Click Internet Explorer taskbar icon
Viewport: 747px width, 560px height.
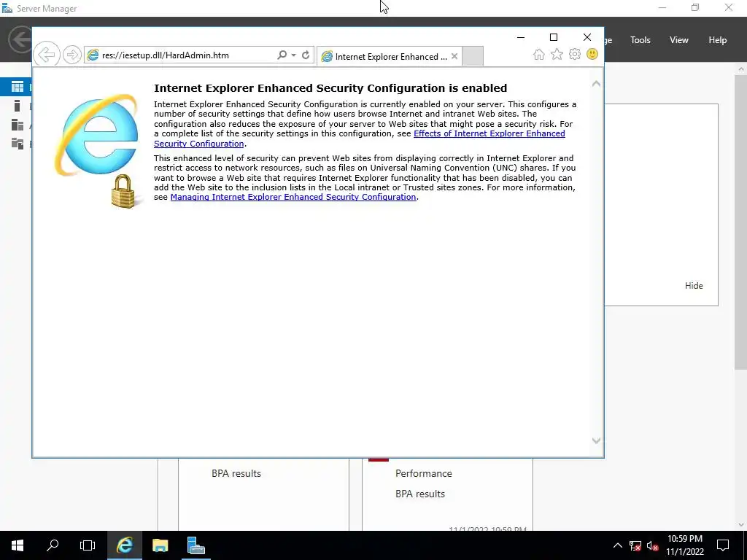coord(124,545)
